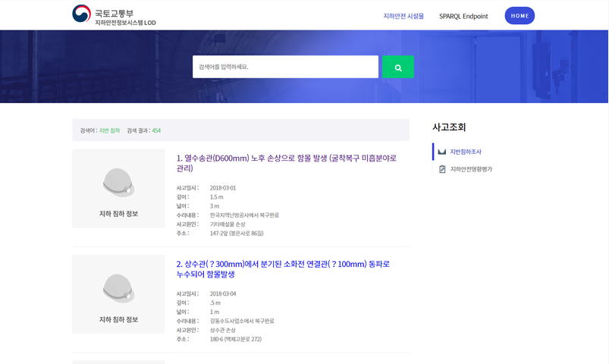This screenshot has width=609, height=364.
Task: Open result 2 상수관 소화전 연결관 title link
Action: [x=283, y=268]
